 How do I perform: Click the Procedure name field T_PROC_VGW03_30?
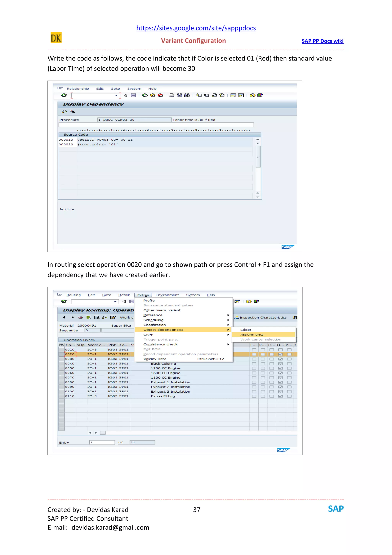(134, 120)
